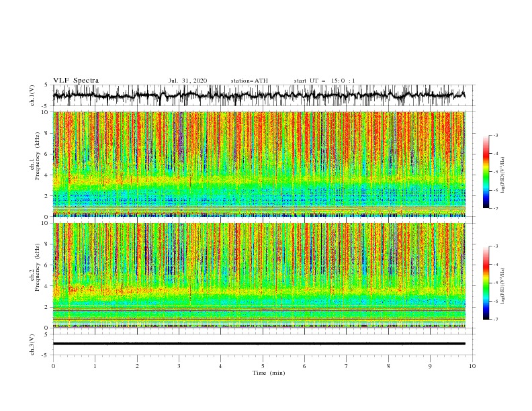
Task: Click time-axis tick label "3"
Action: (179, 366)
